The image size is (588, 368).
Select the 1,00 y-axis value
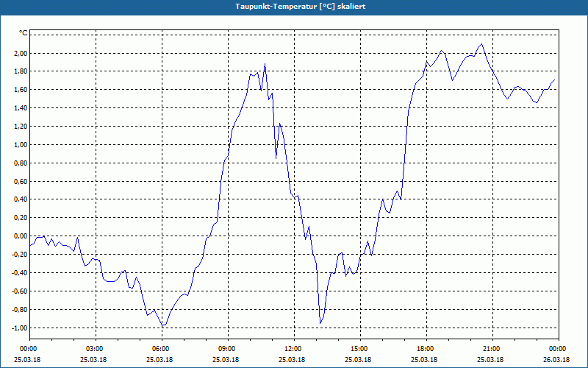coord(21,145)
